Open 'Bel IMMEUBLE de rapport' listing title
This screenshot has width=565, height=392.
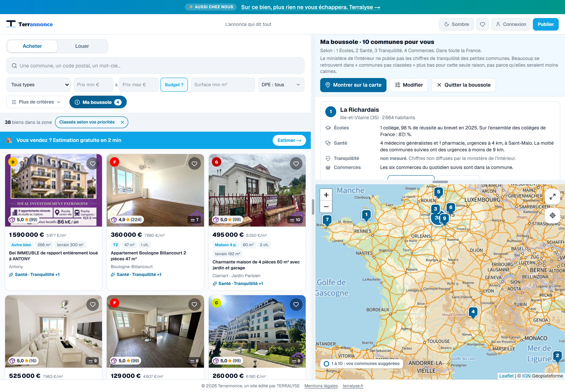(53, 256)
